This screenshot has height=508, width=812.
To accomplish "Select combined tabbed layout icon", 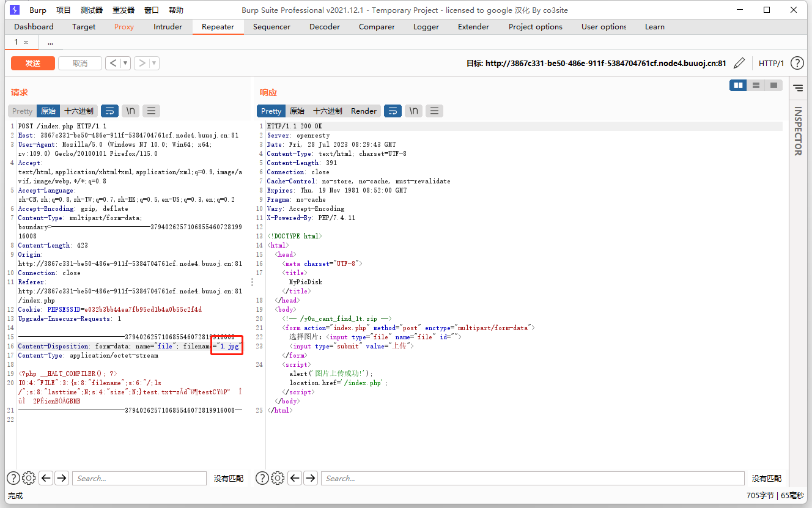I will point(773,86).
